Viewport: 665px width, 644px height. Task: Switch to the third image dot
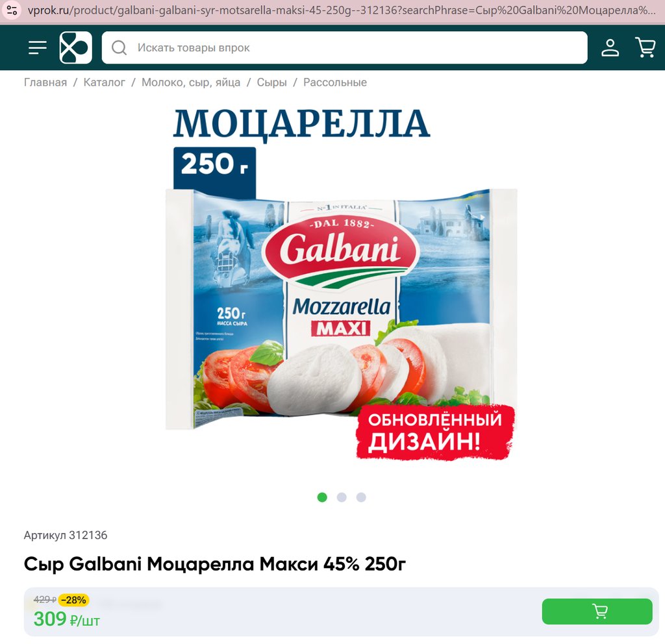(361, 497)
